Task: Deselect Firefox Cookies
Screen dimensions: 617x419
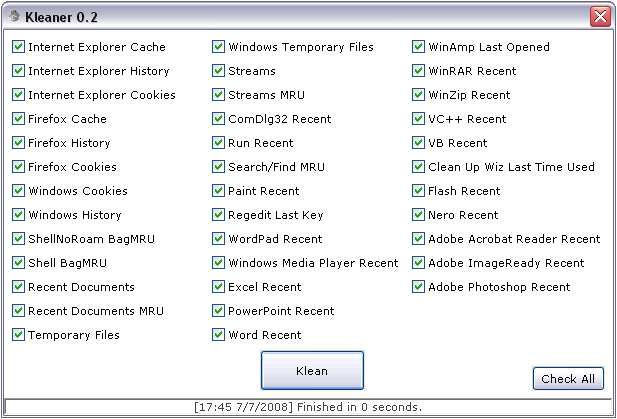Action: (x=18, y=167)
